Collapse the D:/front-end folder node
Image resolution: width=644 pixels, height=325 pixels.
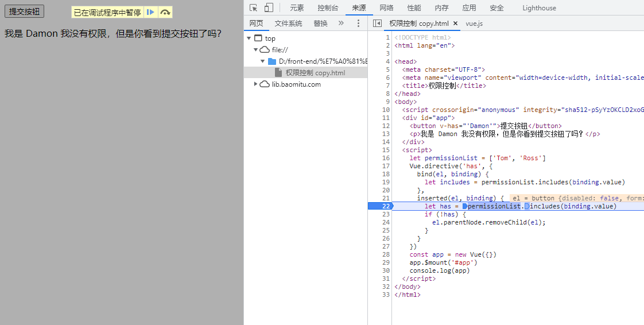point(263,61)
